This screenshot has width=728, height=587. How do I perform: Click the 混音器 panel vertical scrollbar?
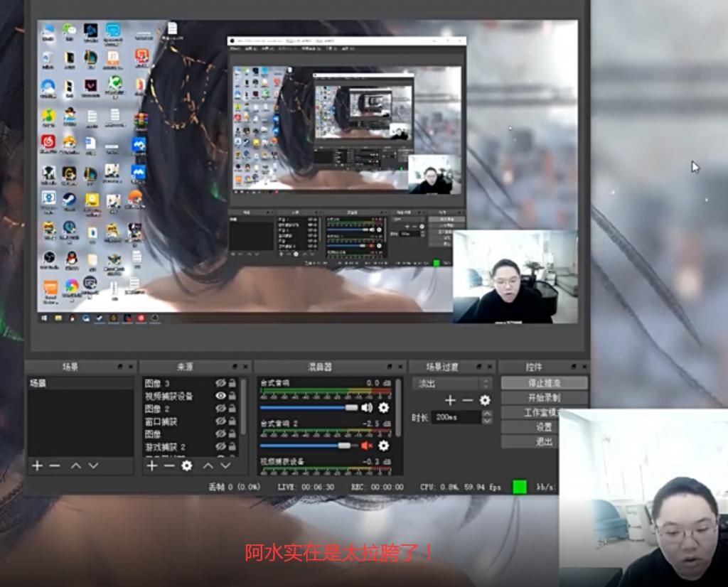(x=398, y=407)
